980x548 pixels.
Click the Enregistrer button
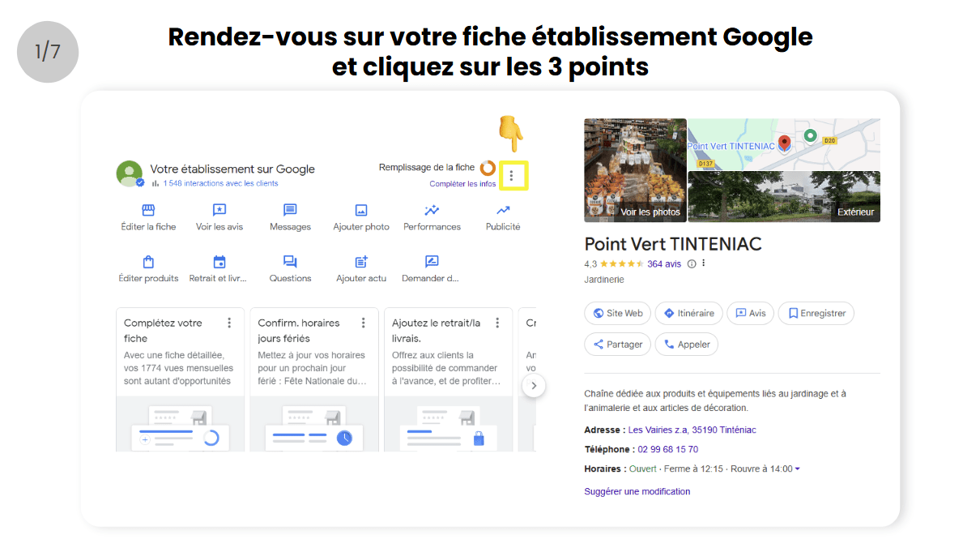tap(816, 313)
